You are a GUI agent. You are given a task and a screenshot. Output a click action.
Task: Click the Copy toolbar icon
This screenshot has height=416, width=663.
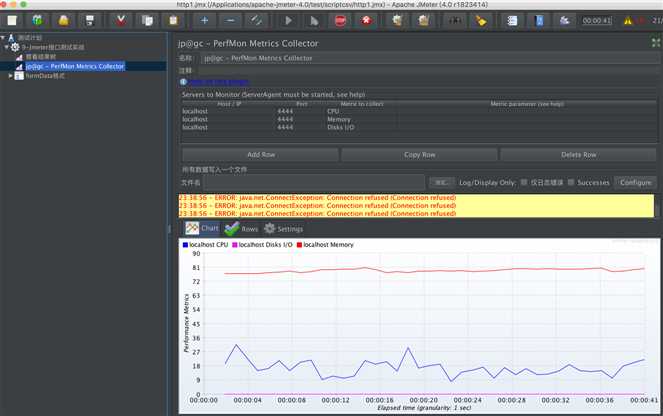[x=147, y=20]
